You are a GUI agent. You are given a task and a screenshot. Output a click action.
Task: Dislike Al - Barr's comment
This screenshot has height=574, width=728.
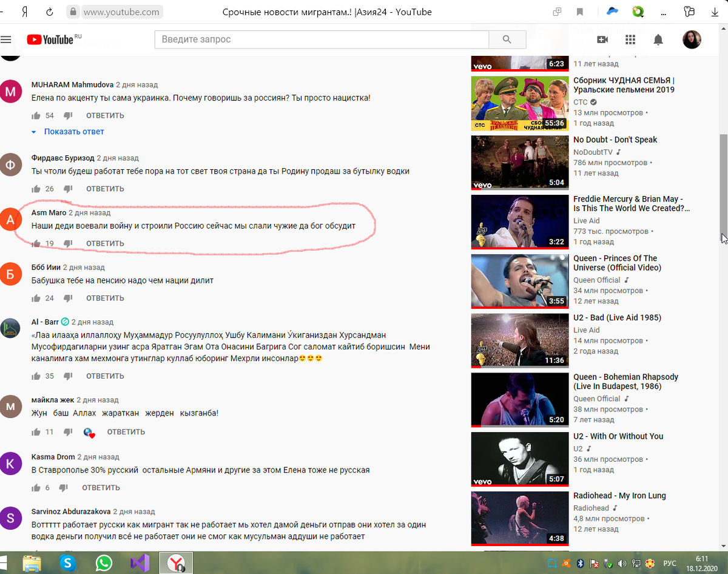pos(68,377)
